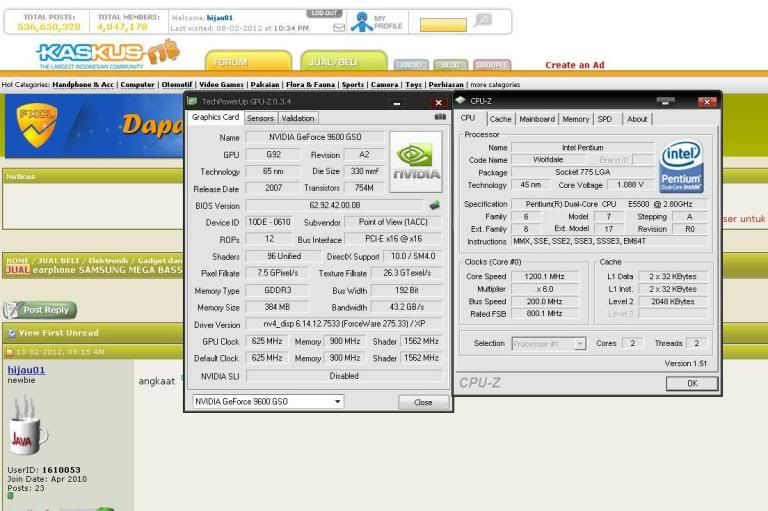Open the FORUM tab on Kaskus
Image resolution: width=768 pixels, height=511 pixels.
(x=248, y=61)
